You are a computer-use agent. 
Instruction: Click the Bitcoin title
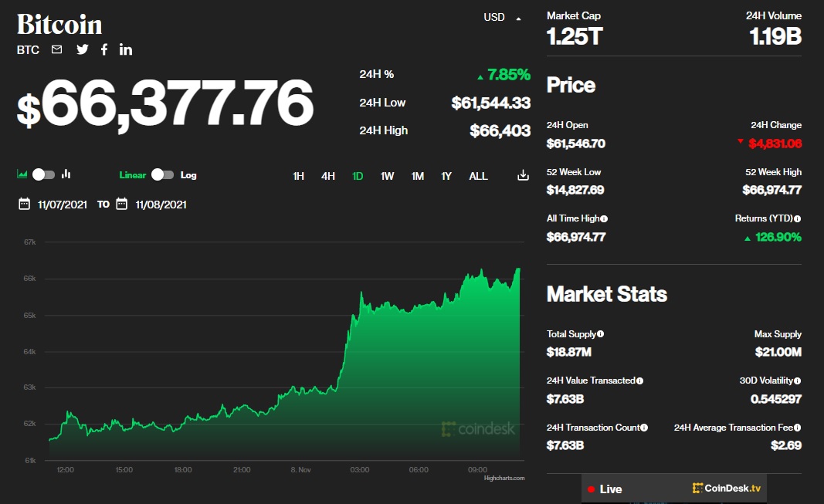pyautogui.click(x=59, y=24)
